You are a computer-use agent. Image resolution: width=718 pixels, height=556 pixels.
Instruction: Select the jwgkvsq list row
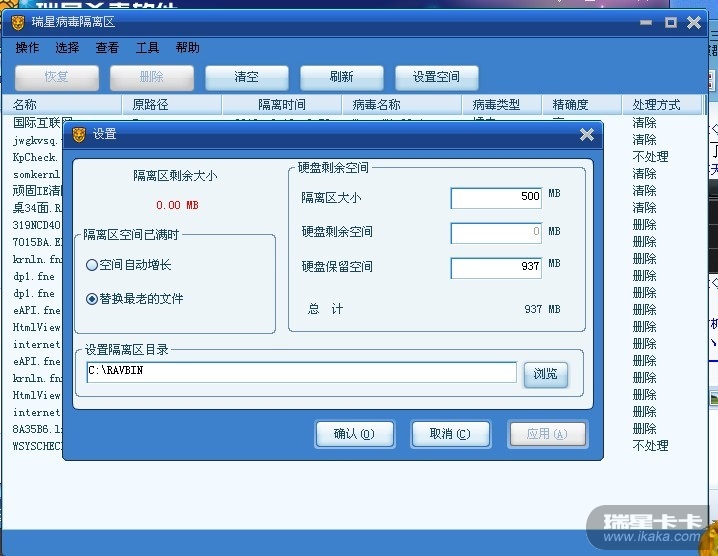click(36, 140)
